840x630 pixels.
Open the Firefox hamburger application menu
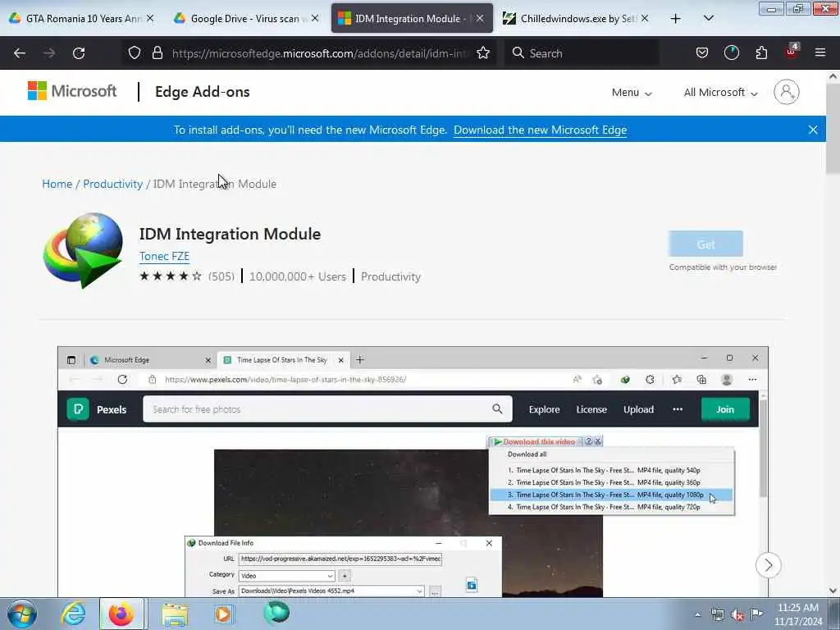tap(820, 53)
